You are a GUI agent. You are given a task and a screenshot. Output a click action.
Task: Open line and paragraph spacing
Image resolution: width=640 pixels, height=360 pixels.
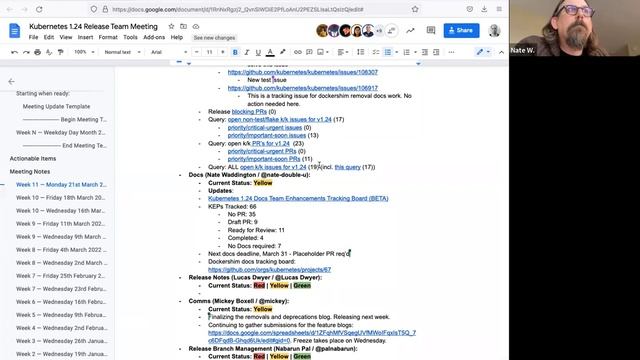[360, 52]
